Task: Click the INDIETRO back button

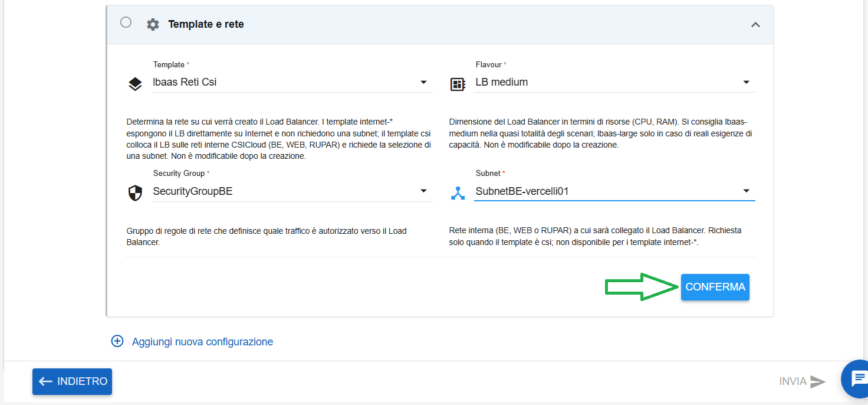Action: pyautogui.click(x=72, y=381)
